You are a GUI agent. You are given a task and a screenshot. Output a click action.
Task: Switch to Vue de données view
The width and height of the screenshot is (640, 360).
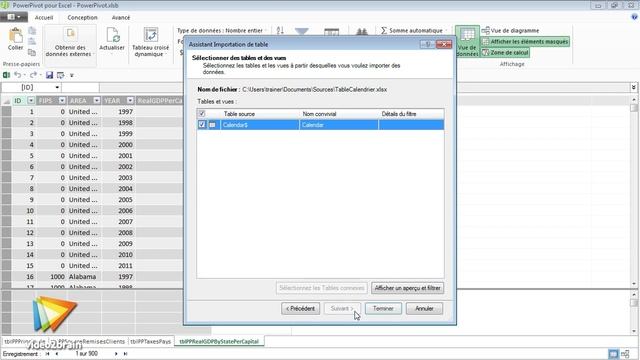pos(467,41)
